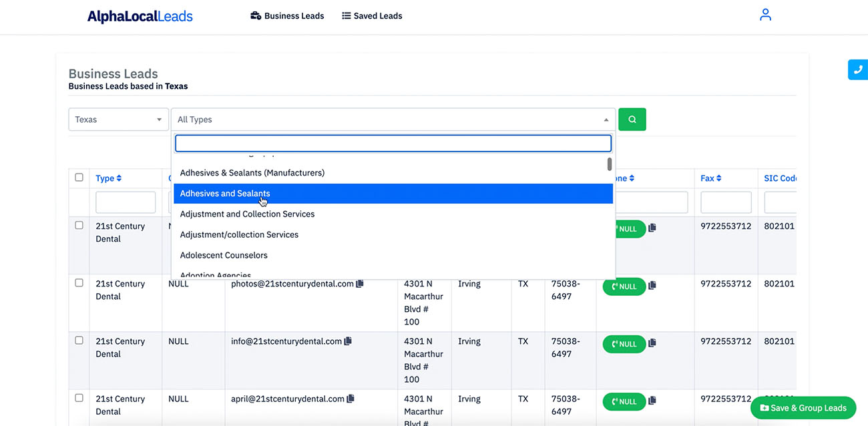Call NULL phone in april@ row
The height and width of the screenshot is (426, 868).
pyautogui.click(x=624, y=401)
